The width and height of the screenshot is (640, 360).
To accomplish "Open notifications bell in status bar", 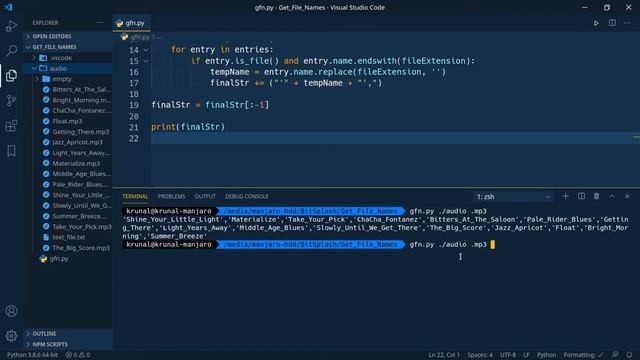I will (629, 355).
